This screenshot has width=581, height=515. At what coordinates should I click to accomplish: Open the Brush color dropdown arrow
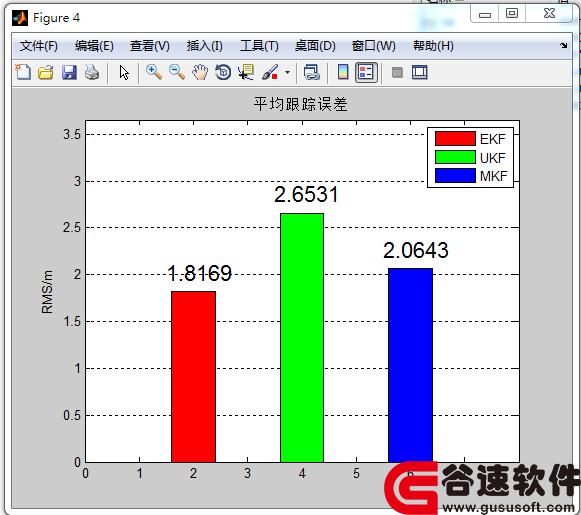[287, 72]
